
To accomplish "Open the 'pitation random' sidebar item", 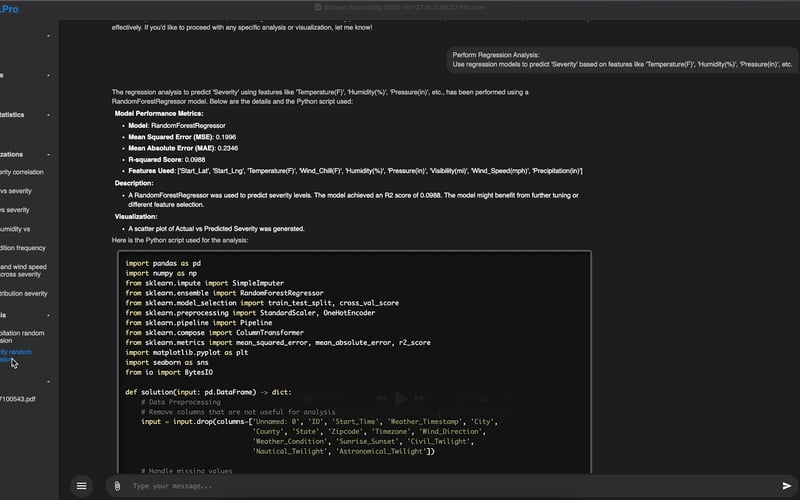I will 22,337.
